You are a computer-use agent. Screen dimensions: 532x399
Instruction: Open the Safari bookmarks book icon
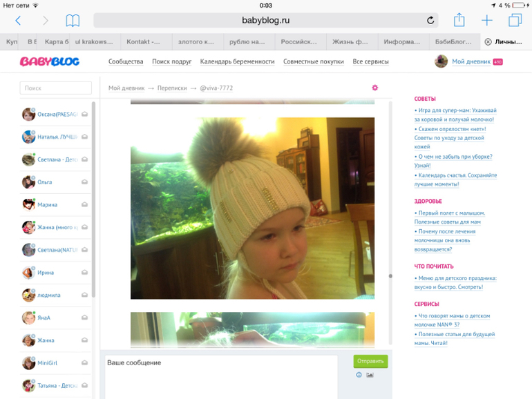(73, 21)
